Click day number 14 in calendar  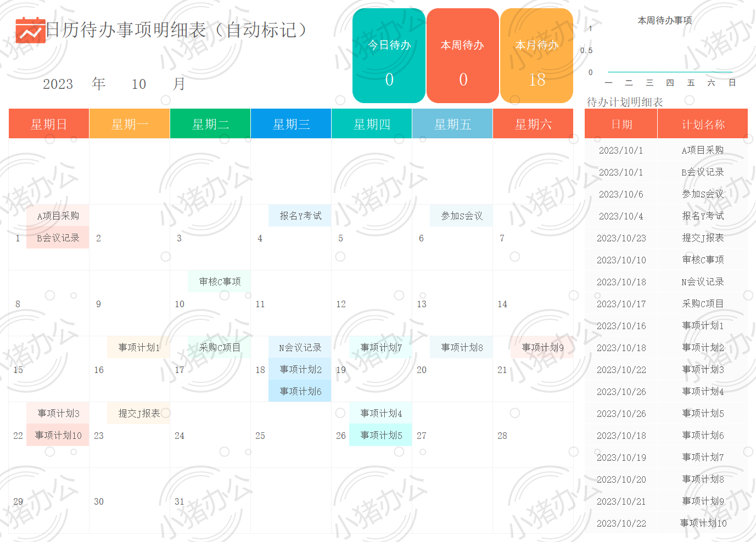click(x=502, y=304)
